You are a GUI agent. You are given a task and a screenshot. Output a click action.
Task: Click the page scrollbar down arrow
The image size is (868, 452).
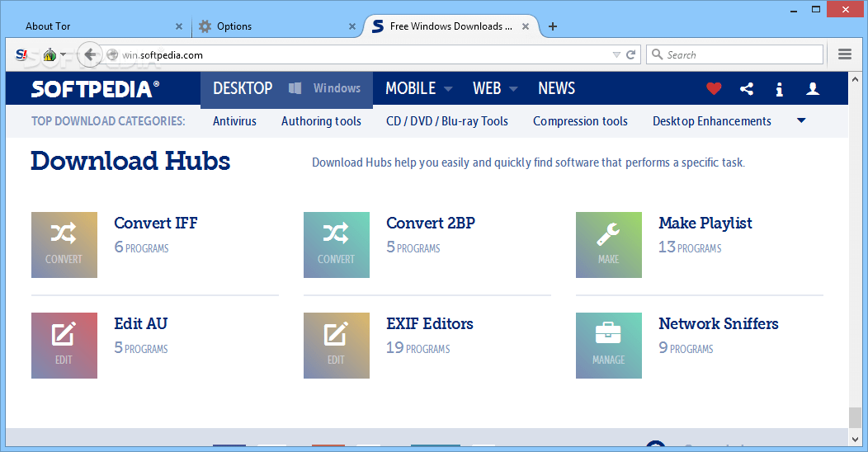(x=855, y=439)
